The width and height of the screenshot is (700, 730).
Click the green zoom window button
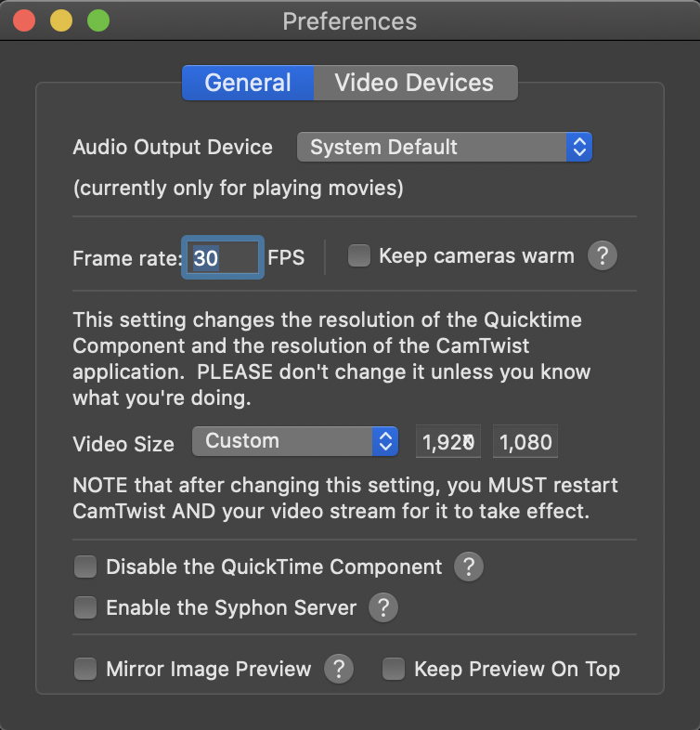97,20
